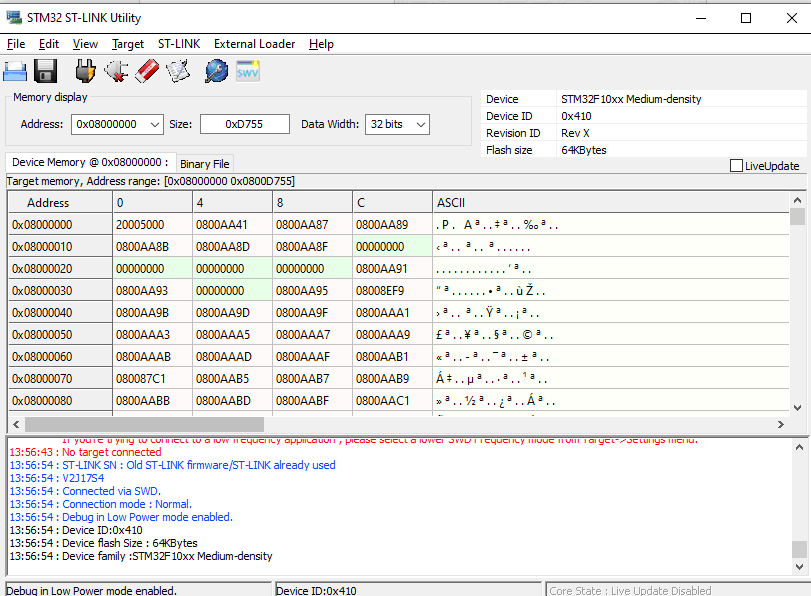Select cell value 08008EF9

pyautogui.click(x=392, y=291)
